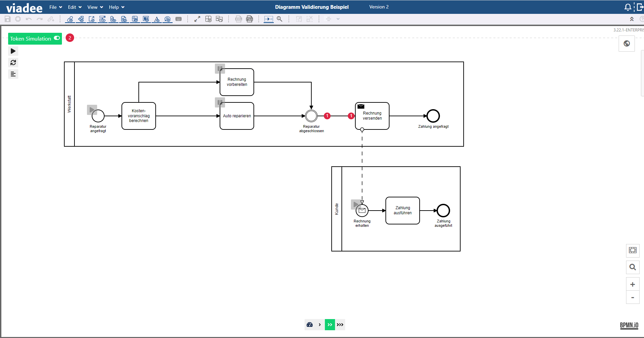Image resolution: width=644 pixels, height=338 pixels.
Task: Trigger the Rechnung erhalten start event
Action: click(x=356, y=204)
